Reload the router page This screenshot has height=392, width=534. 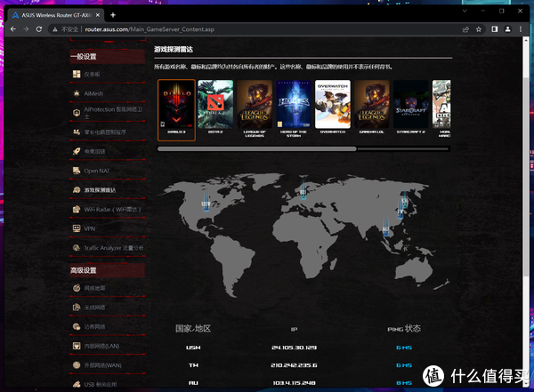[39, 29]
